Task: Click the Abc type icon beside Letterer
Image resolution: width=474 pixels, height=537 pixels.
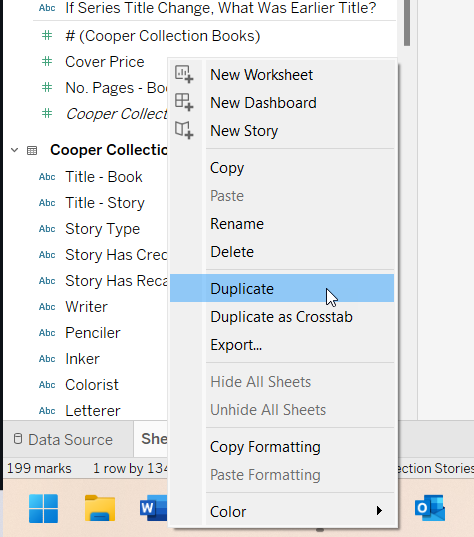Action: [x=47, y=411]
